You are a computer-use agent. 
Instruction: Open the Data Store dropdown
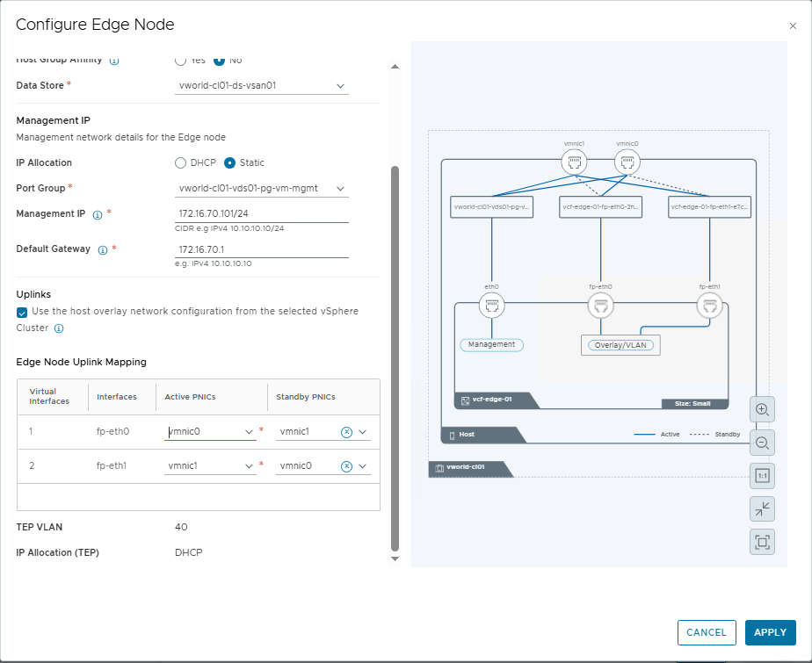262,86
